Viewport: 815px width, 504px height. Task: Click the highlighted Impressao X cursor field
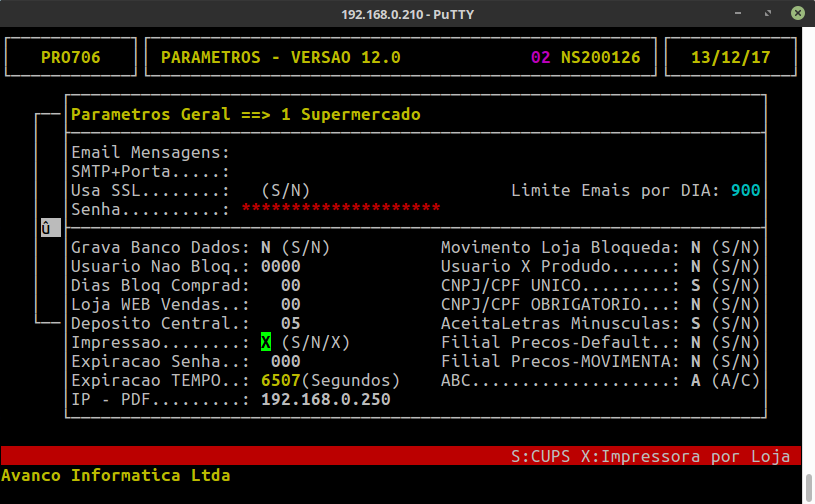click(266, 342)
